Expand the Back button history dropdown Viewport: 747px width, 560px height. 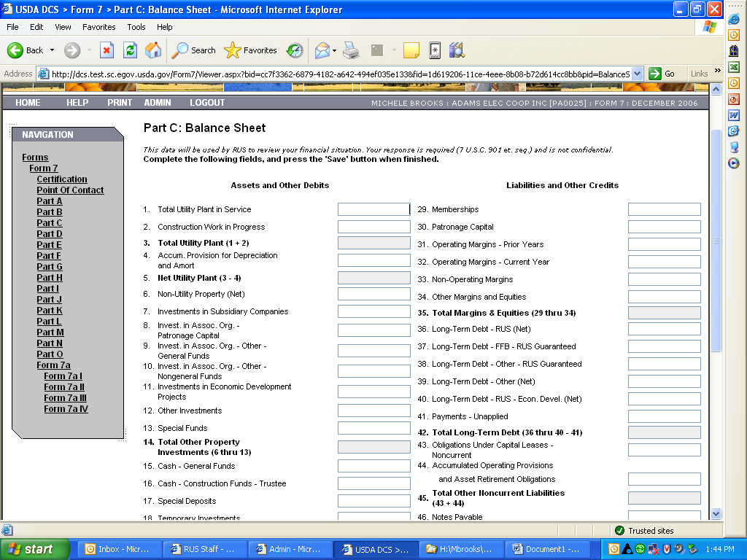52,50
